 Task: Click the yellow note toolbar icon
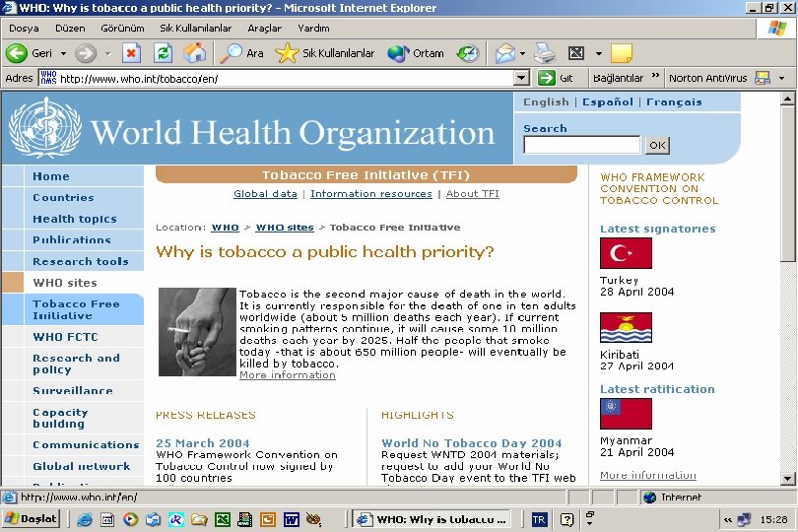click(622, 53)
